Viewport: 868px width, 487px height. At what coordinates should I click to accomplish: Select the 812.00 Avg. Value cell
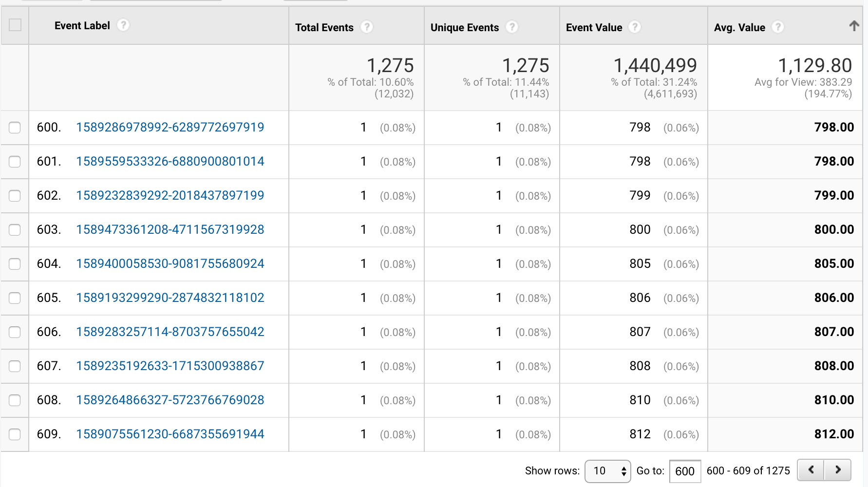834,434
